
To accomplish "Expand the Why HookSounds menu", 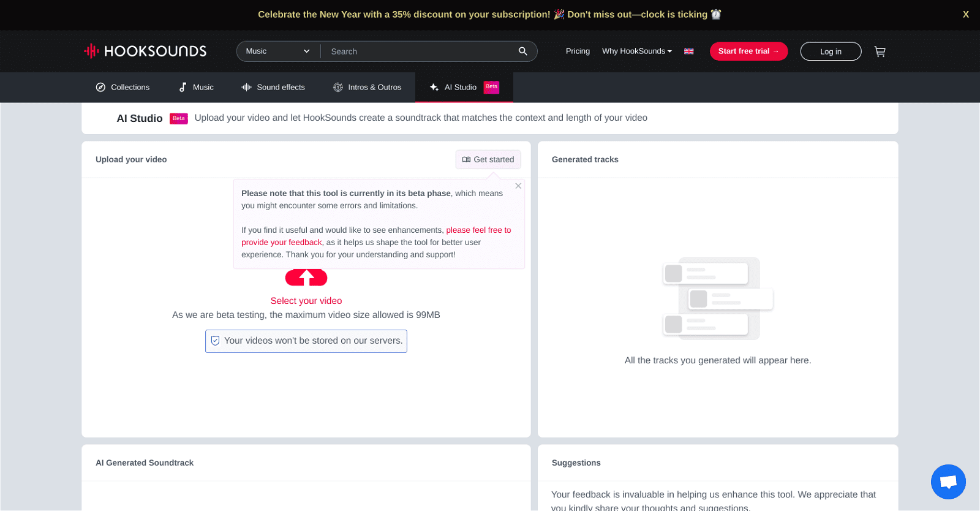I will 636,51.
